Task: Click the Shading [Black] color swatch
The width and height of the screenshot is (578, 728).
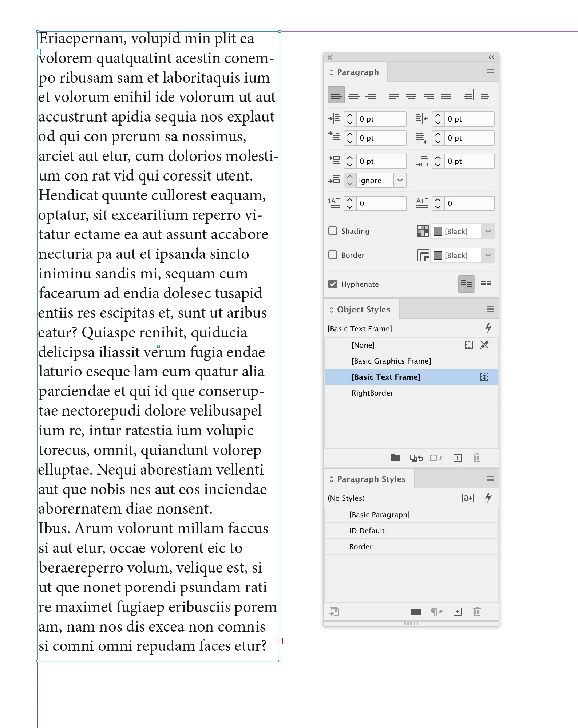Action: [x=438, y=231]
